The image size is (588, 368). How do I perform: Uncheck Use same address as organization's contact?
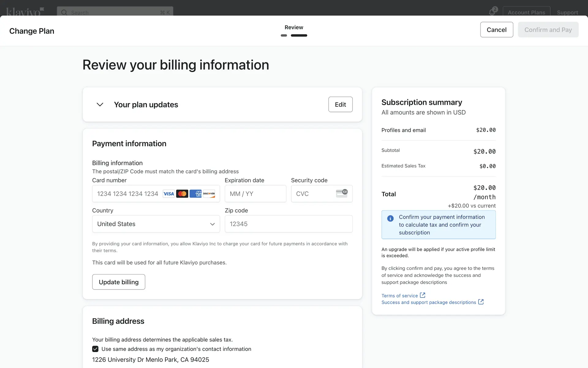(x=95, y=349)
